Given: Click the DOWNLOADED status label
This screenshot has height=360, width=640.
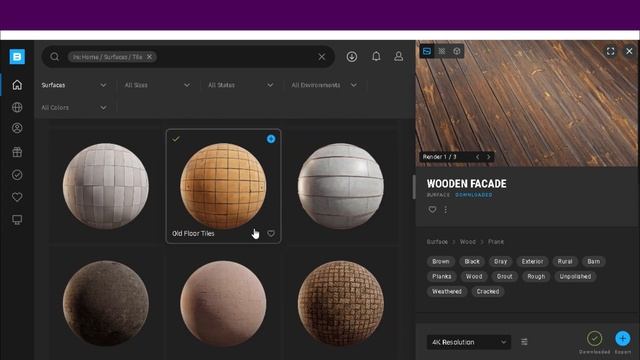Looking at the screenshot, I should coord(473,195).
